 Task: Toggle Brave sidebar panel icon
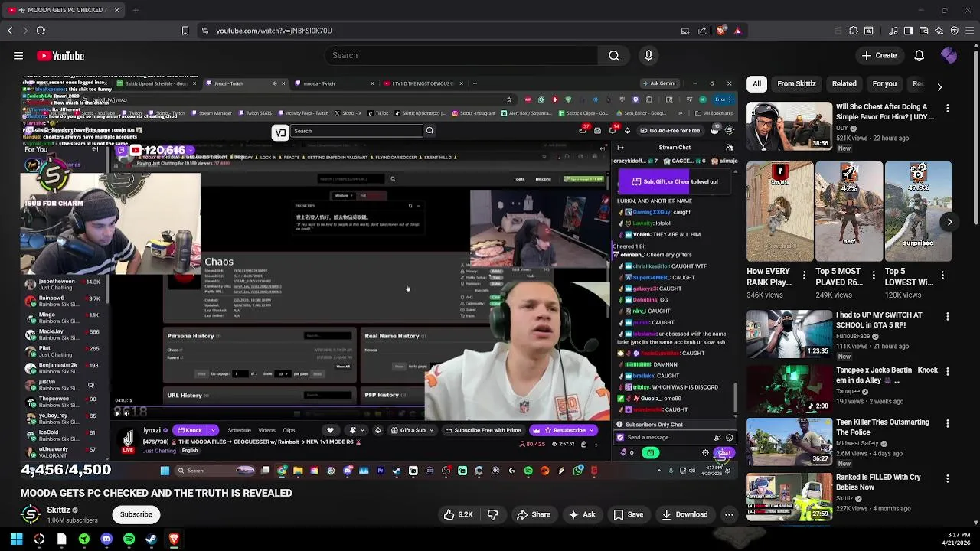pyautogui.click(x=908, y=31)
